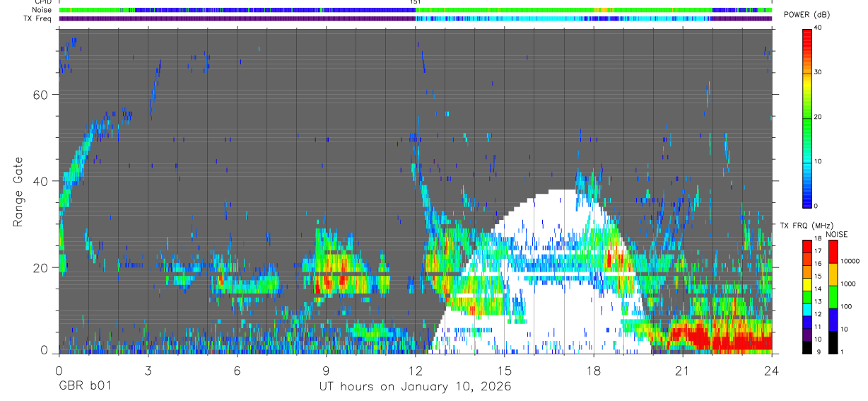Select the yellow 14 MHz frequency legend segment
Viewport: 868px width, 401px height.
click(x=807, y=284)
